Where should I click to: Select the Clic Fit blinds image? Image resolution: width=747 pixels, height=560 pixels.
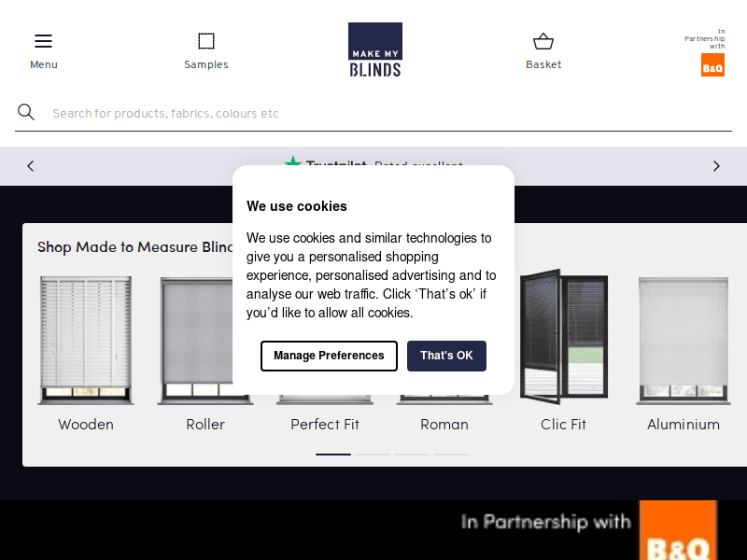coord(564,338)
